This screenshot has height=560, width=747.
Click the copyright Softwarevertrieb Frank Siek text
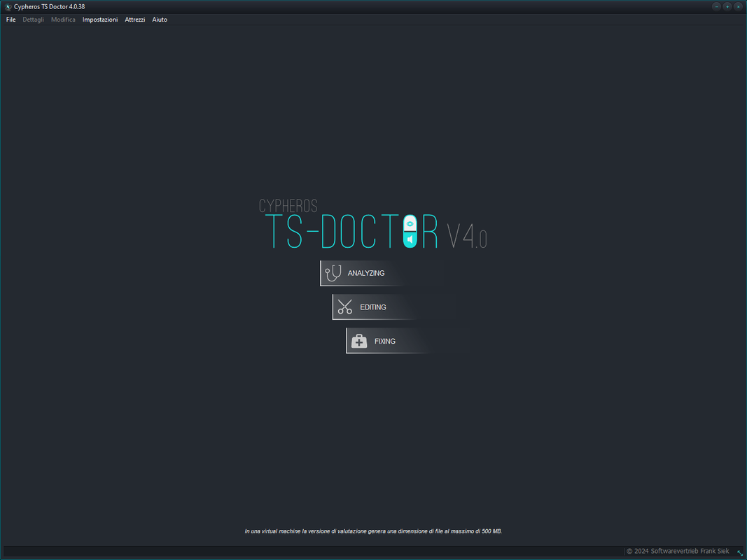[x=678, y=552]
